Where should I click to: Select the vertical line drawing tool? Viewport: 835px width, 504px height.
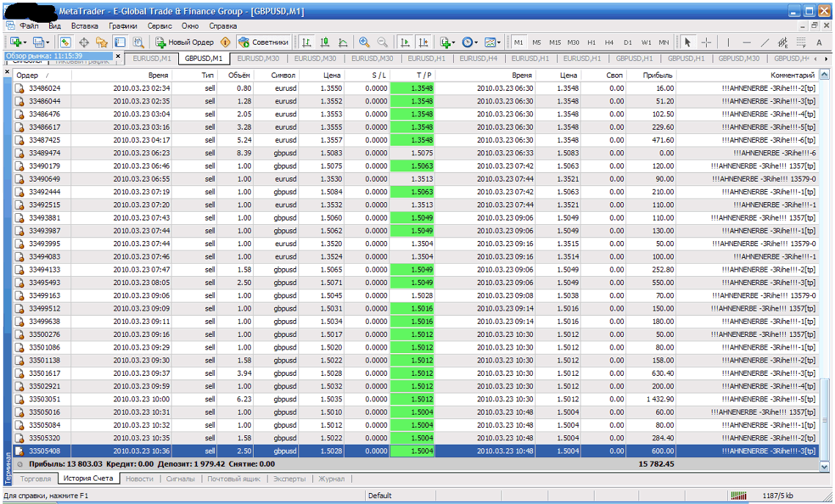click(728, 42)
